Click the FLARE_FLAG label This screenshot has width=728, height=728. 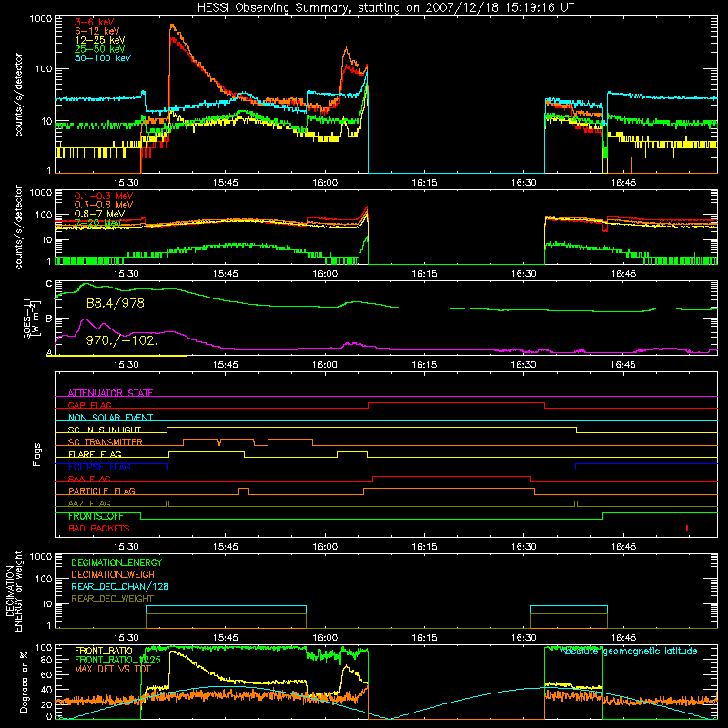coord(95,454)
